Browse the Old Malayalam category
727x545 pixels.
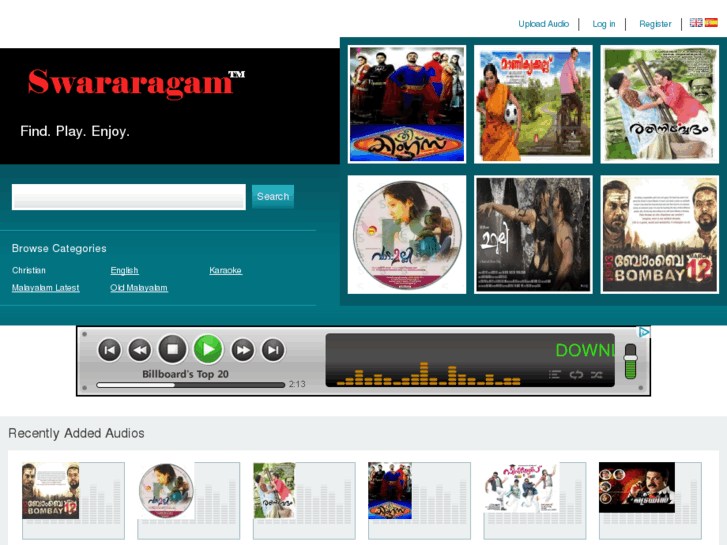139,288
